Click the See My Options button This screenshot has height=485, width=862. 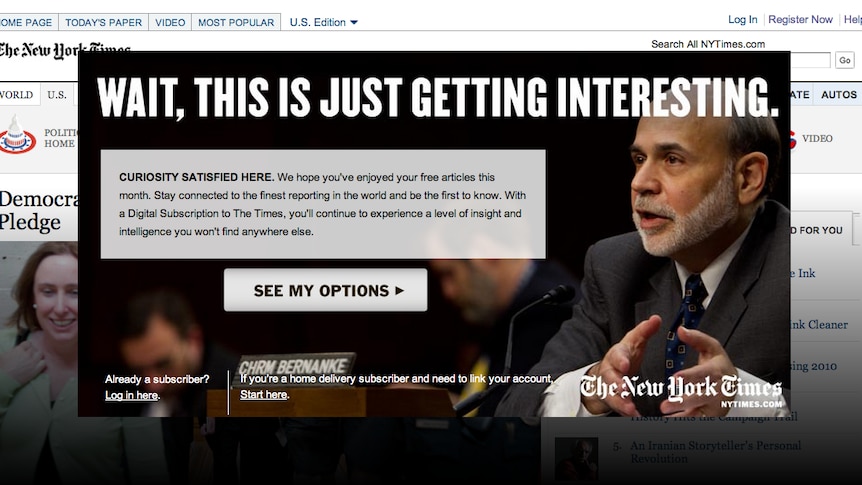pyautogui.click(x=325, y=290)
